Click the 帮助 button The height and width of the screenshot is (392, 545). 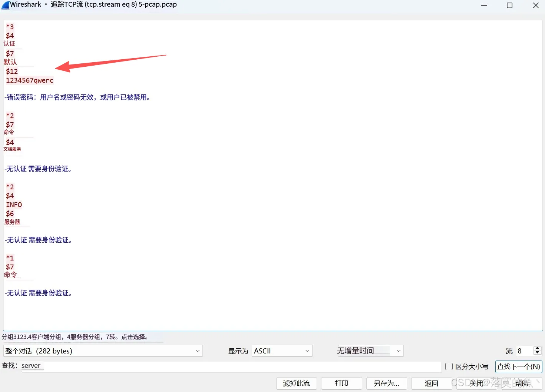tap(522, 383)
